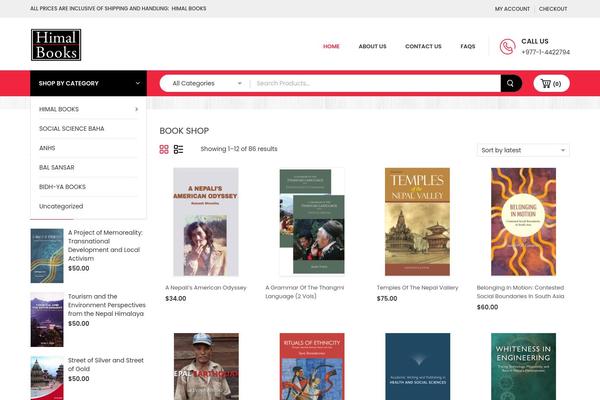Click Tourism and the Environment sidebar title
Image resolution: width=600 pixels, height=400 pixels.
coord(107,305)
